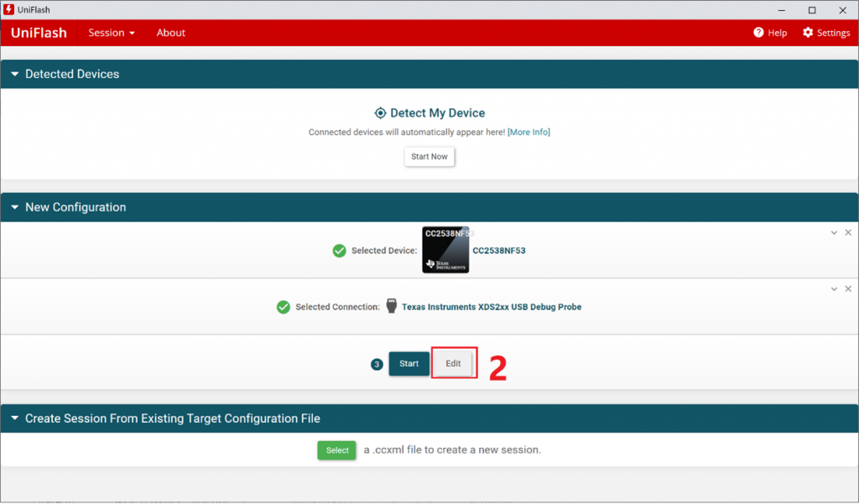Screen dimensions: 859x504
Task: Click the CC2538NF53 chip thumbnail
Action: (x=445, y=250)
